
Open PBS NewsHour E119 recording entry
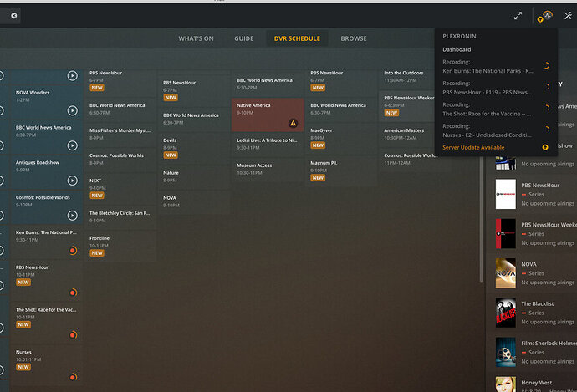[495, 88]
